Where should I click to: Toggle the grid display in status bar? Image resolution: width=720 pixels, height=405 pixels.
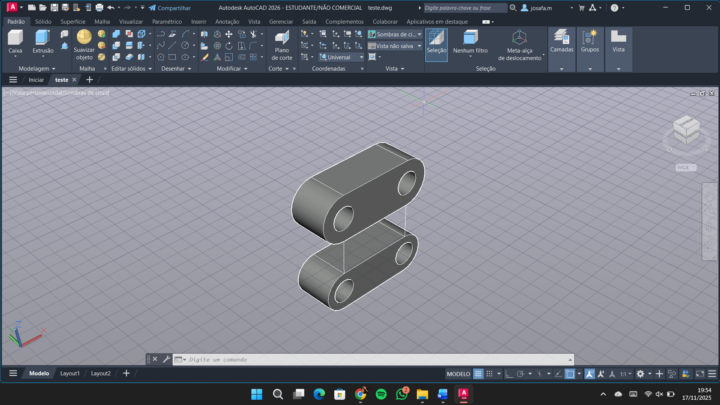478,373
